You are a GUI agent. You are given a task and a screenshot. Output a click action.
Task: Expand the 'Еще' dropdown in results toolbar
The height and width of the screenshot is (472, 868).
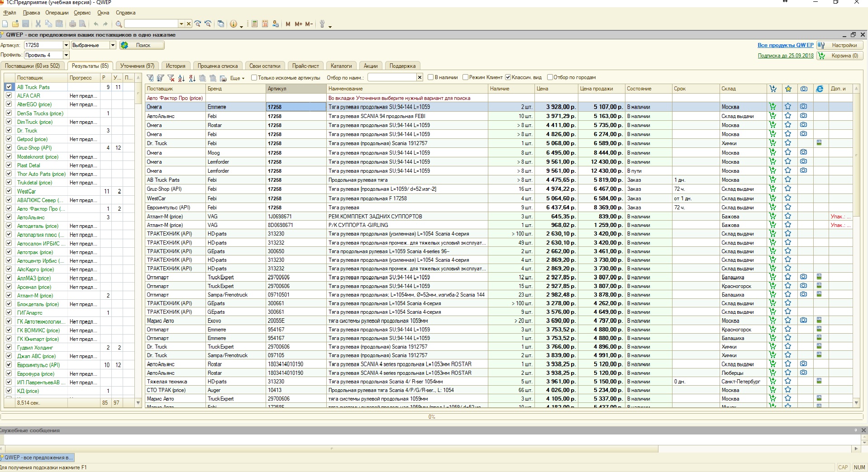pos(237,78)
